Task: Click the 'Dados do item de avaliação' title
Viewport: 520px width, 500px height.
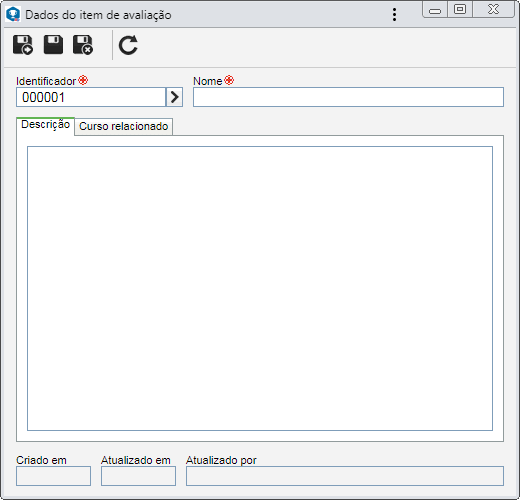Action: pos(98,15)
